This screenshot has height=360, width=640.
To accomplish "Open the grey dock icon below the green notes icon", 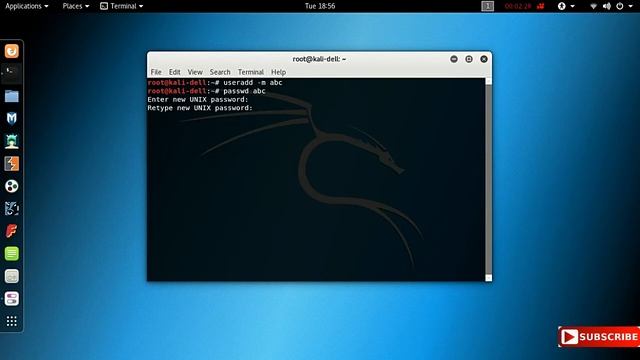I will (11, 276).
